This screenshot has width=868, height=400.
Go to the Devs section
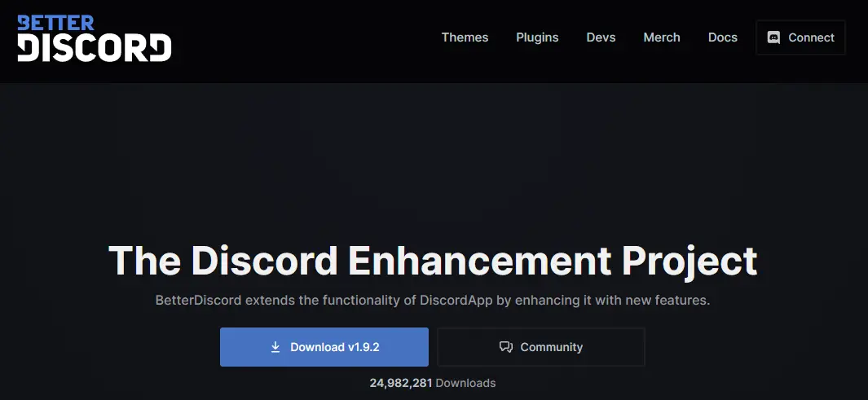coord(601,37)
